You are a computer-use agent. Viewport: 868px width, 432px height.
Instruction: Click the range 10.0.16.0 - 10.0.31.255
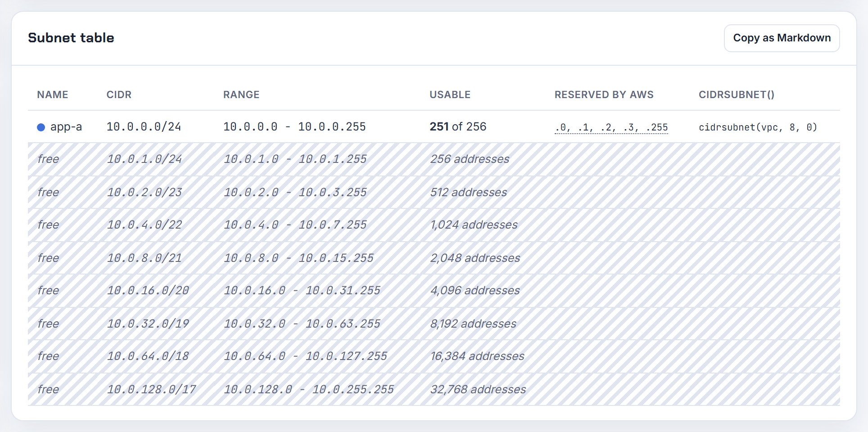point(302,291)
